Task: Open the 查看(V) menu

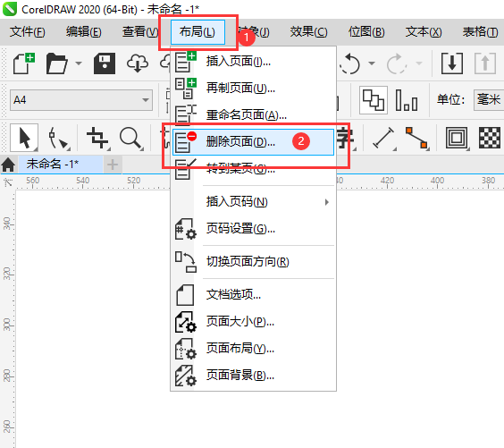Action: tap(140, 32)
